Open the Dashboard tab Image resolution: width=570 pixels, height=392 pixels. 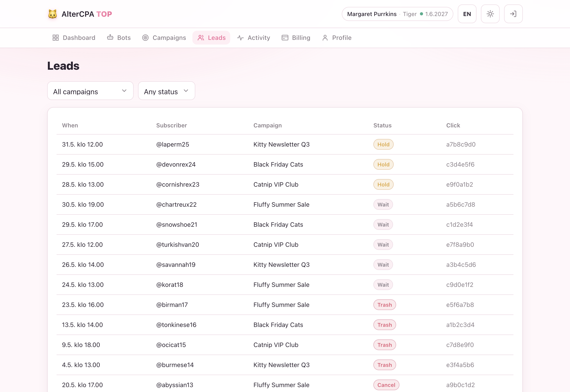(74, 38)
